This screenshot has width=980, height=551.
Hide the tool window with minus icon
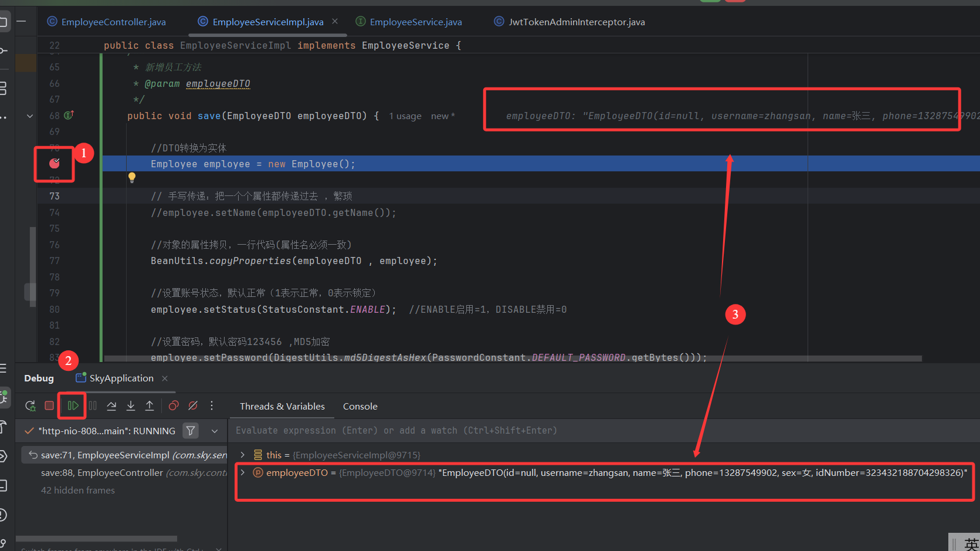[x=21, y=22]
